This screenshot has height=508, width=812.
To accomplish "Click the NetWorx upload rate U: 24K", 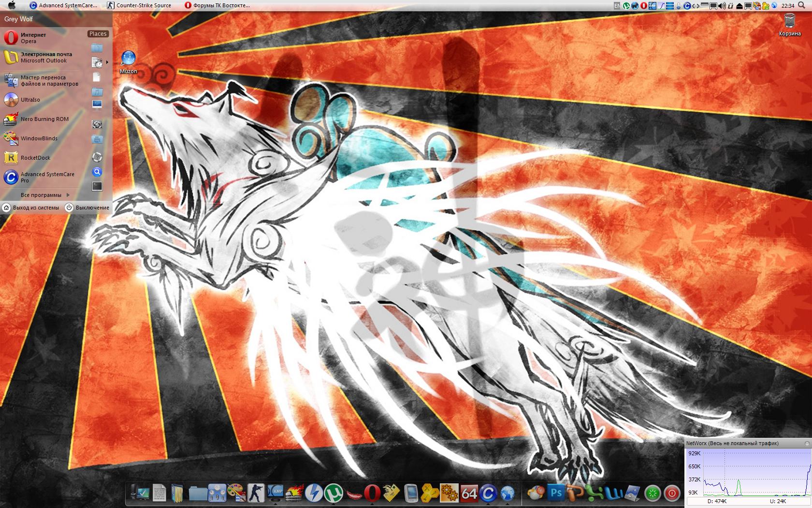I will pos(778,501).
